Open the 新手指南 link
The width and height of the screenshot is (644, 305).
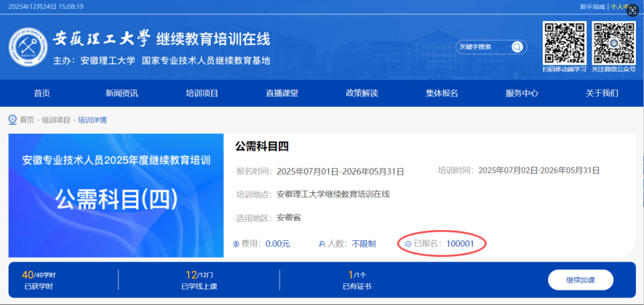coord(592,7)
